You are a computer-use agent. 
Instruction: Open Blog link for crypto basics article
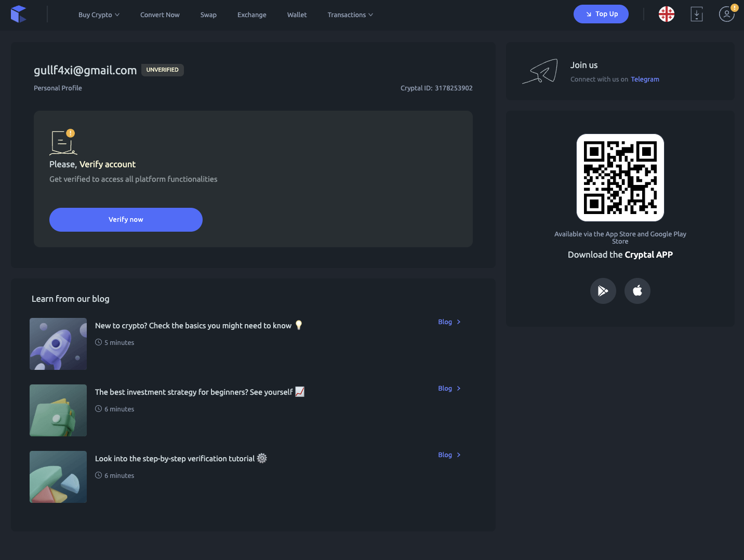[x=449, y=322]
